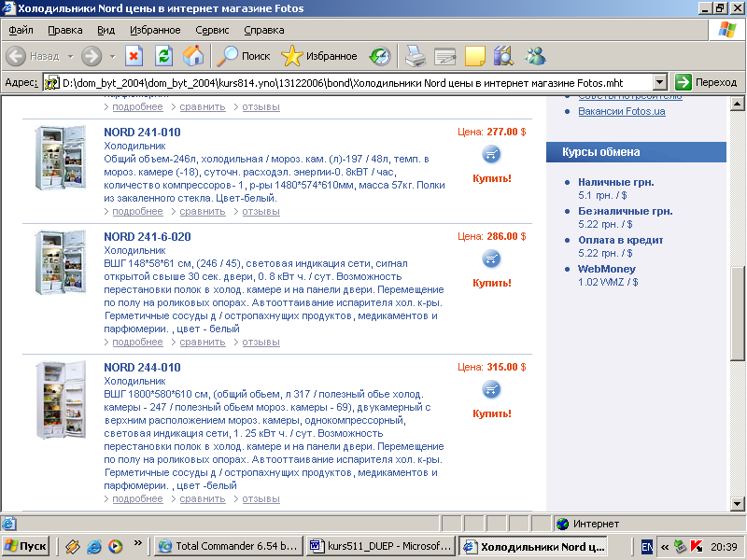Click first quick launch icon beside Пуск
This screenshot has width=747, height=560.
(x=73, y=546)
